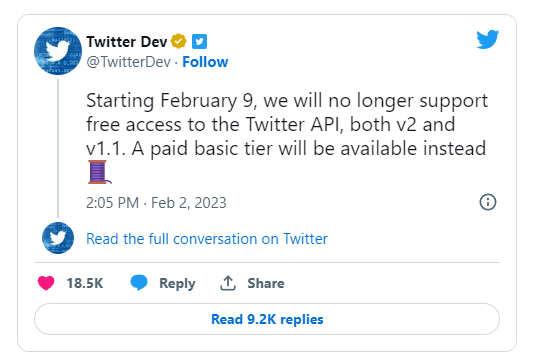Open Read 9.2K replies button

point(267,319)
